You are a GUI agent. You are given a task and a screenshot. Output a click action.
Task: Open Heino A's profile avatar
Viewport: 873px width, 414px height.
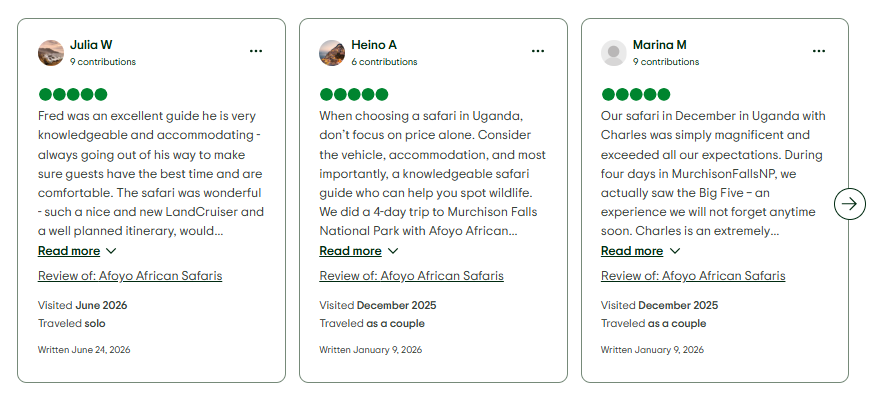pos(332,53)
